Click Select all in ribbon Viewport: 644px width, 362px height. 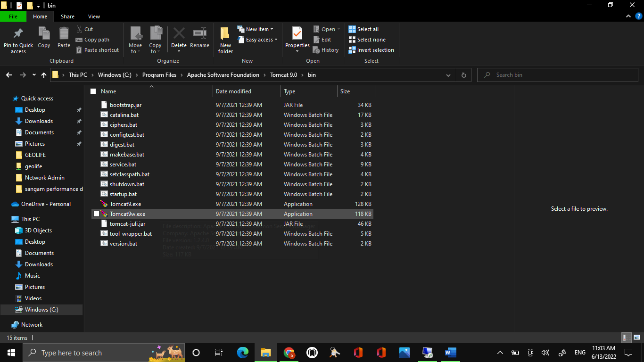(363, 29)
